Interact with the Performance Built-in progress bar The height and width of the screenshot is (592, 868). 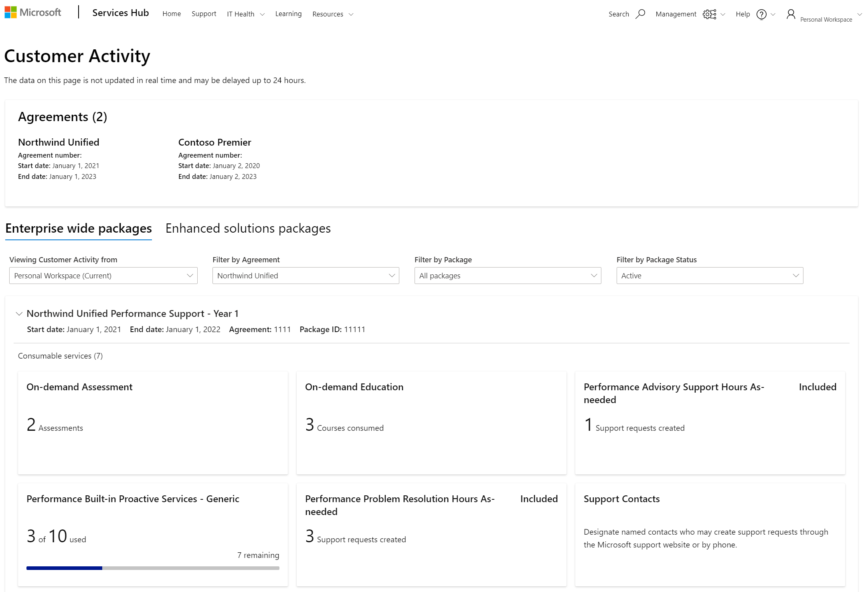pyautogui.click(x=152, y=568)
